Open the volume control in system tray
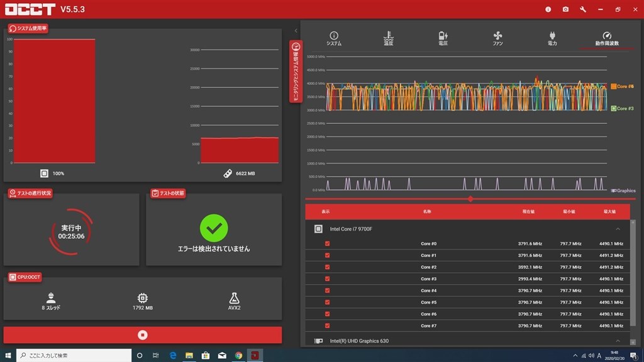 (x=591, y=356)
